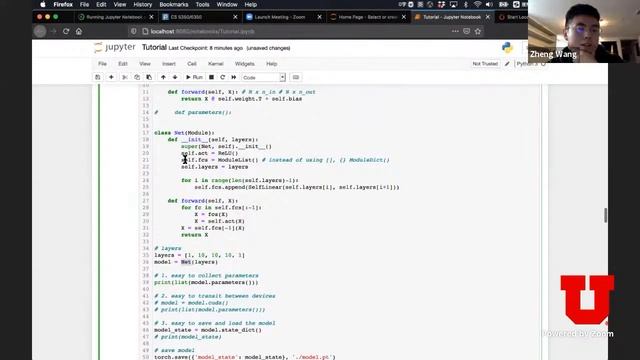
Task: Click the line 'class Net(Module):'
Action: click(x=184, y=133)
